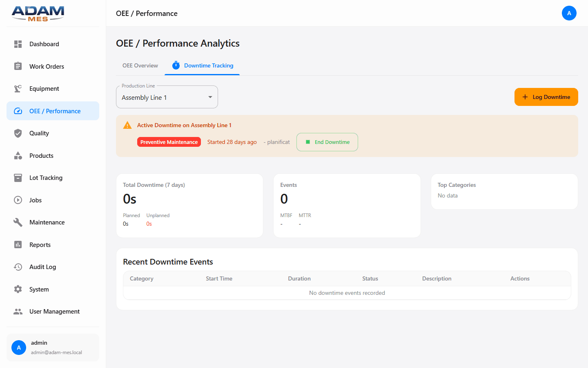The height and width of the screenshot is (368, 588).
Task: Select the Work Orders icon
Action: [x=18, y=66]
